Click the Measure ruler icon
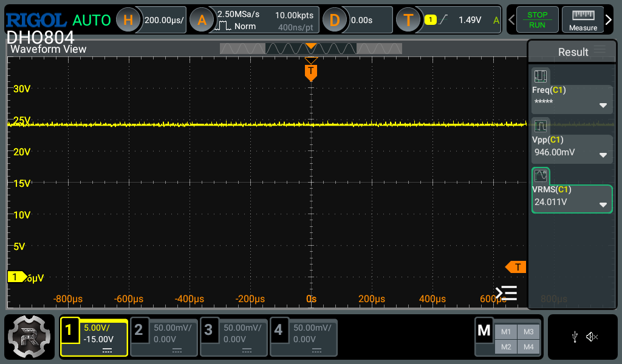 (x=583, y=20)
